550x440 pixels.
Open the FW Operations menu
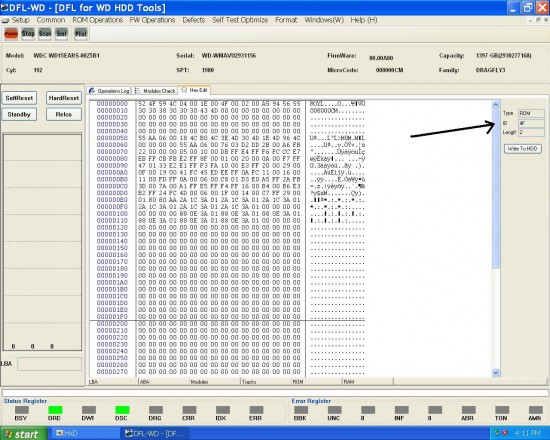click(x=152, y=20)
